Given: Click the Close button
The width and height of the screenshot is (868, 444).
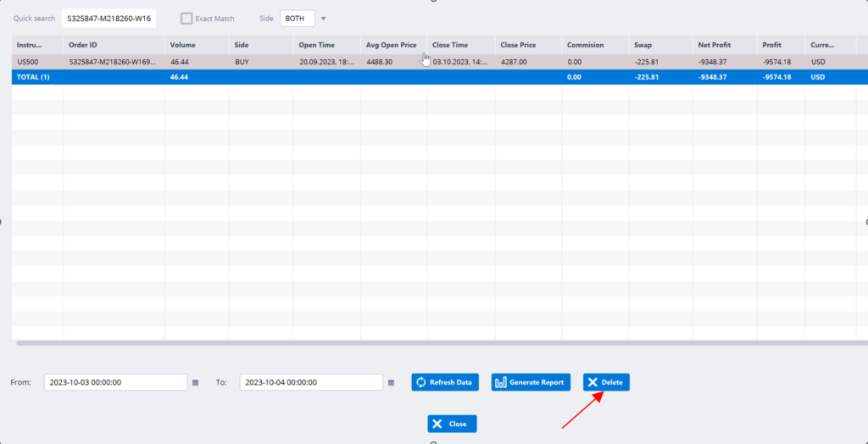Looking at the screenshot, I should click(x=453, y=424).
